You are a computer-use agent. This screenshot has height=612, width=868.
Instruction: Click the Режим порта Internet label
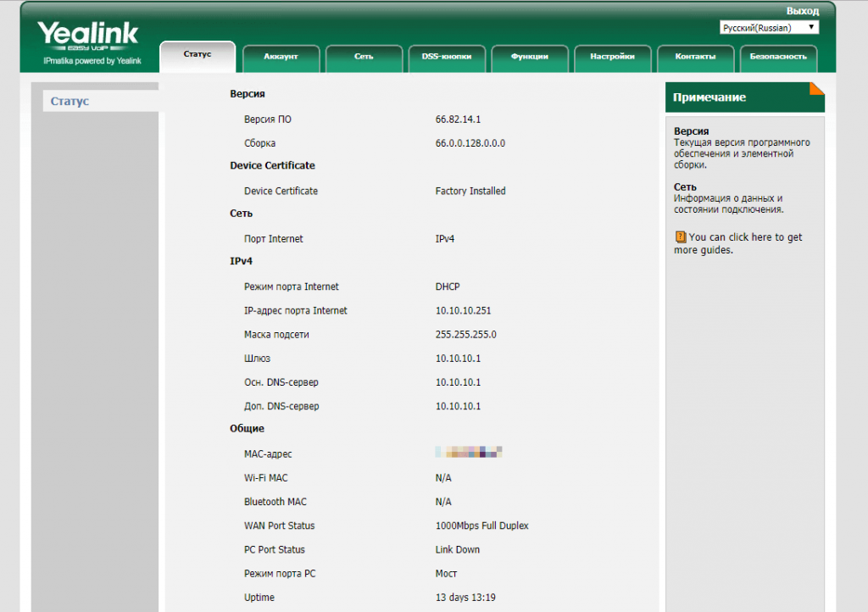[292, 287]
